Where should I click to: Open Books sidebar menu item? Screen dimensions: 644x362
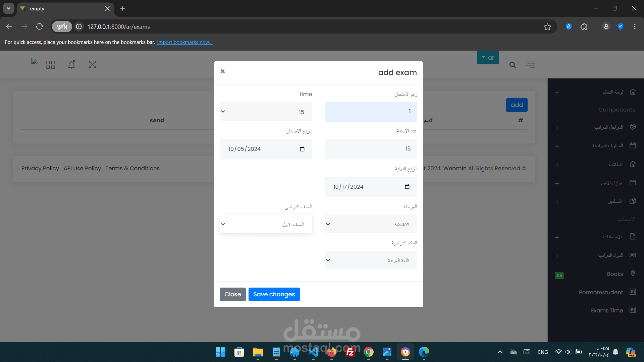614,274
